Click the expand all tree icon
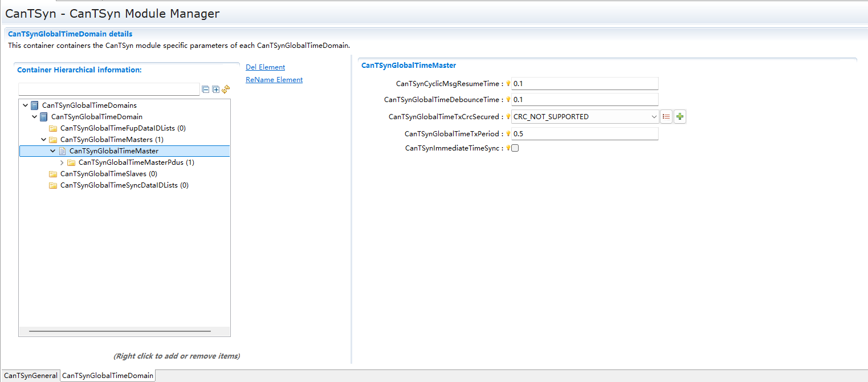The image size is (868, 382). [215, 90]
